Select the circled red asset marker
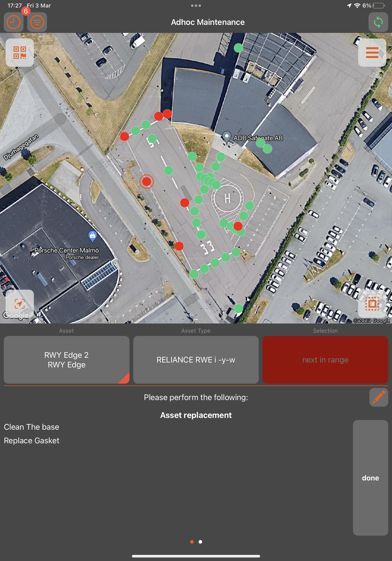The height and width of the screenshot is (561, 392). 146,182
